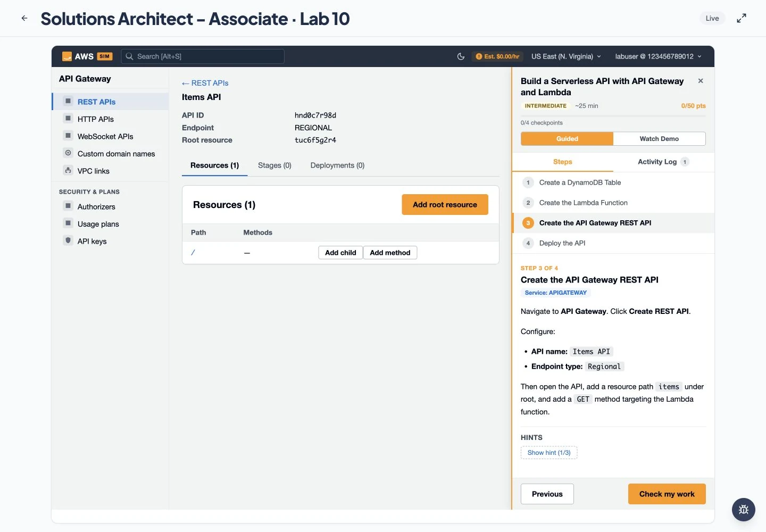Click the SIM badge next to AWS
766x532 pixels.
(x=104, y=56)
